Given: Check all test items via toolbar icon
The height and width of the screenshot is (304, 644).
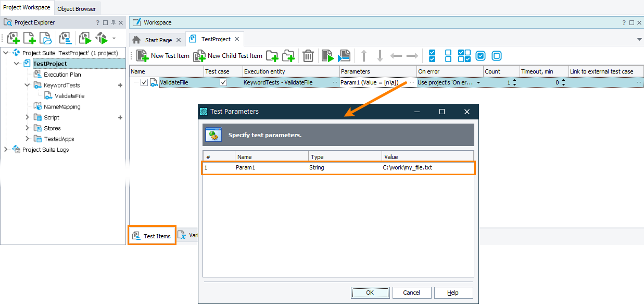Looking at the screenshot, I should pyautogui.click(x=432, y=56).
